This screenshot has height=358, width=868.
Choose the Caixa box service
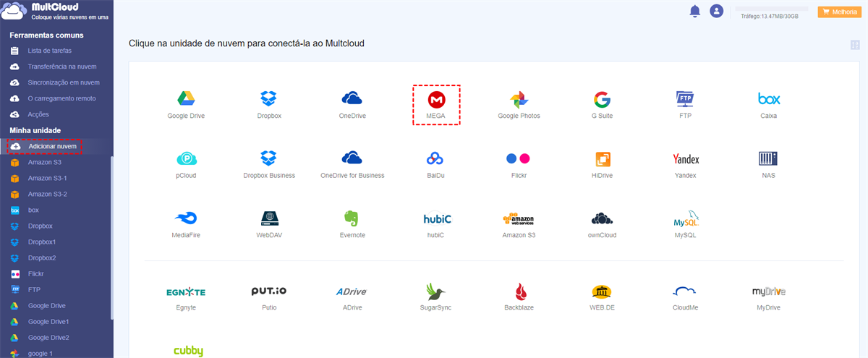coord(768,98)
